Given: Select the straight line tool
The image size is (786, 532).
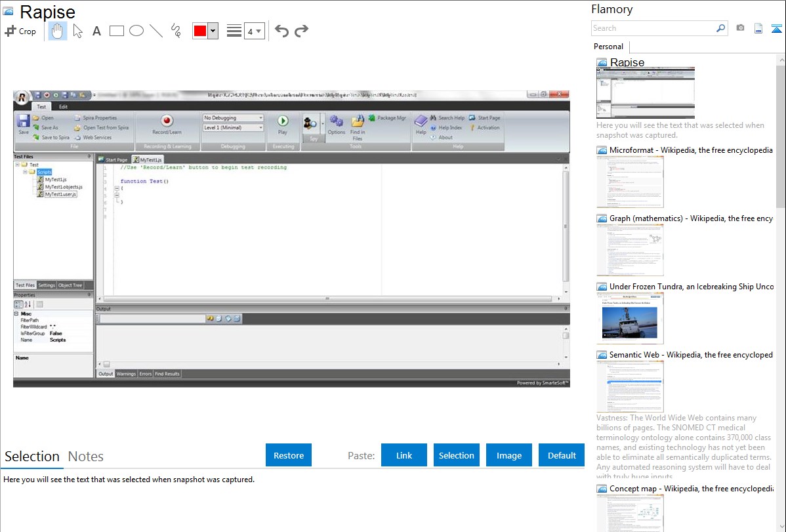Looking at the screenshot, I should [156, 31].
